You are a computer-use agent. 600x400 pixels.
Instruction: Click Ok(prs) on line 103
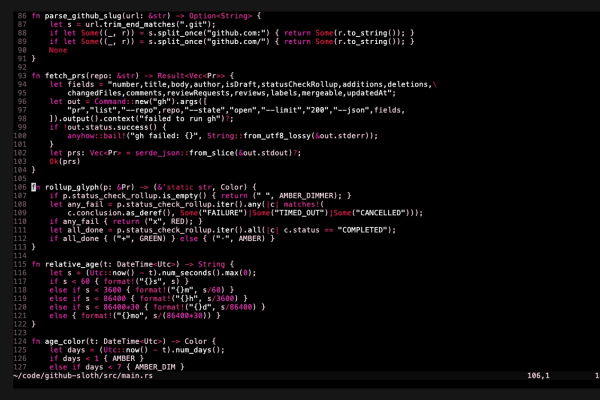tap(65, 162)
